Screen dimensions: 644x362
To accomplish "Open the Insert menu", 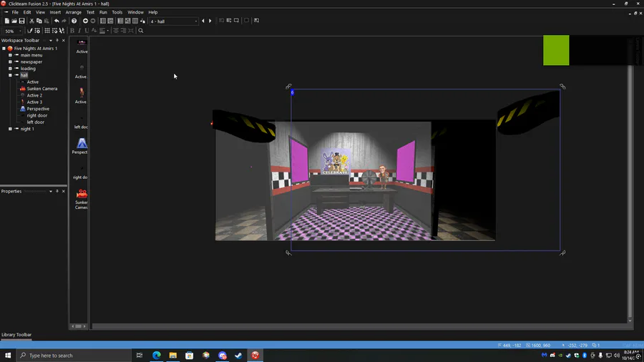I will 55,12.
